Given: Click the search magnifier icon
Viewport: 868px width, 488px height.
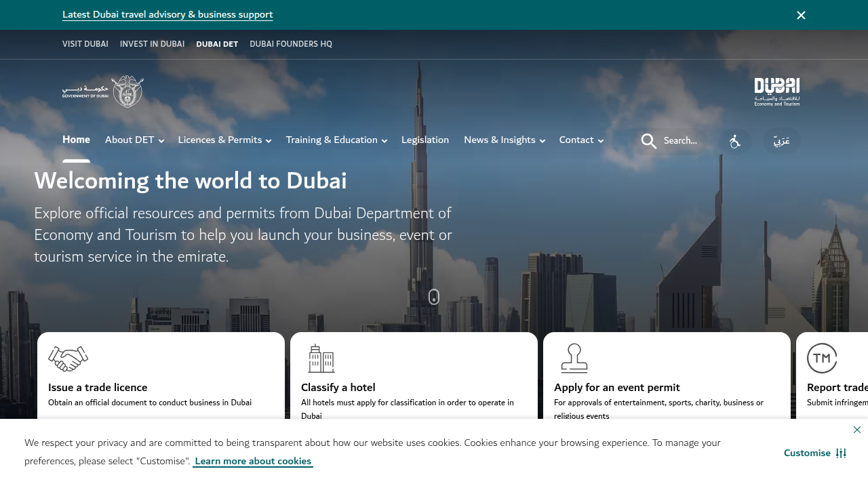Looking at the screenshot, I should [x=649, y=141].
